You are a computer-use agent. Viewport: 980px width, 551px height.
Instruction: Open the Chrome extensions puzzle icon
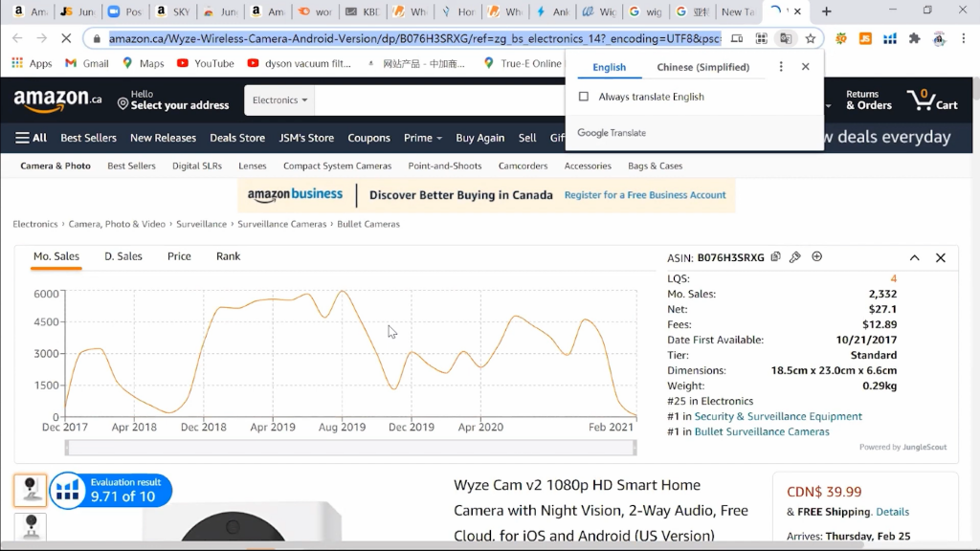click(x=914, y=38)
